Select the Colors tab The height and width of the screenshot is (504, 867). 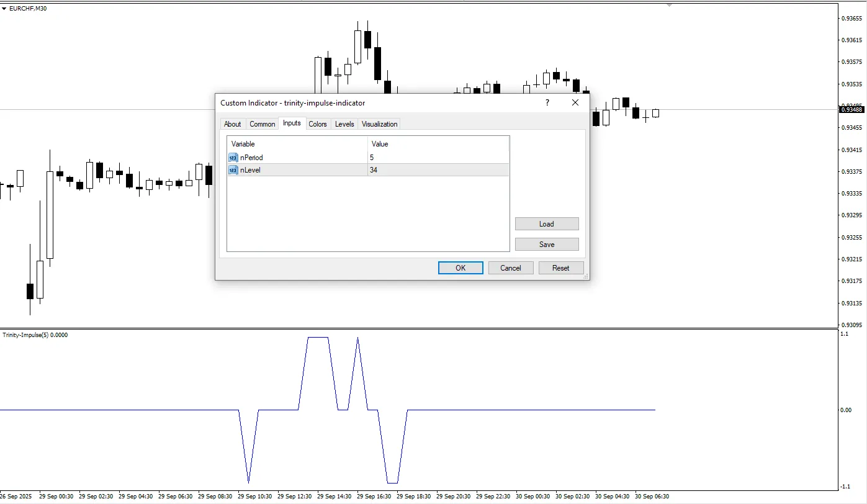[x=317, y=124]
